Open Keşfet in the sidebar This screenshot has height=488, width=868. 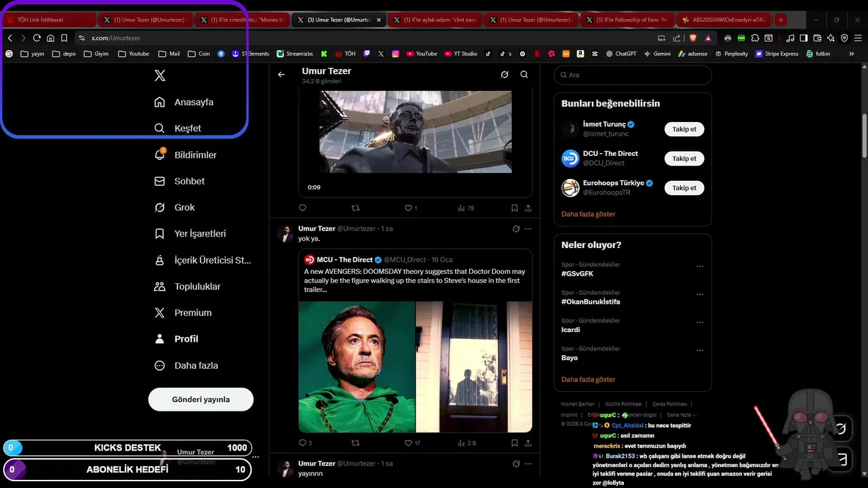coord(178,128)
